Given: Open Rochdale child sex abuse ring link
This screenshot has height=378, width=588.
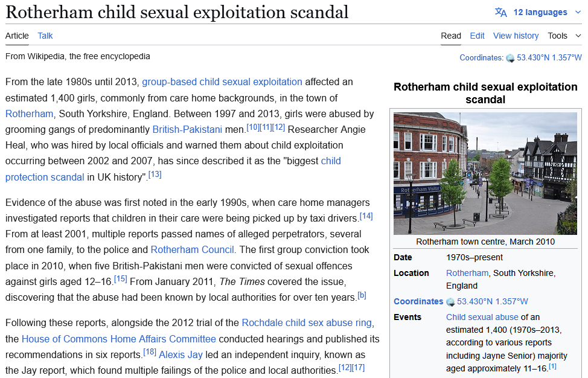Looking at the screenshot, I should click(307, 323).
